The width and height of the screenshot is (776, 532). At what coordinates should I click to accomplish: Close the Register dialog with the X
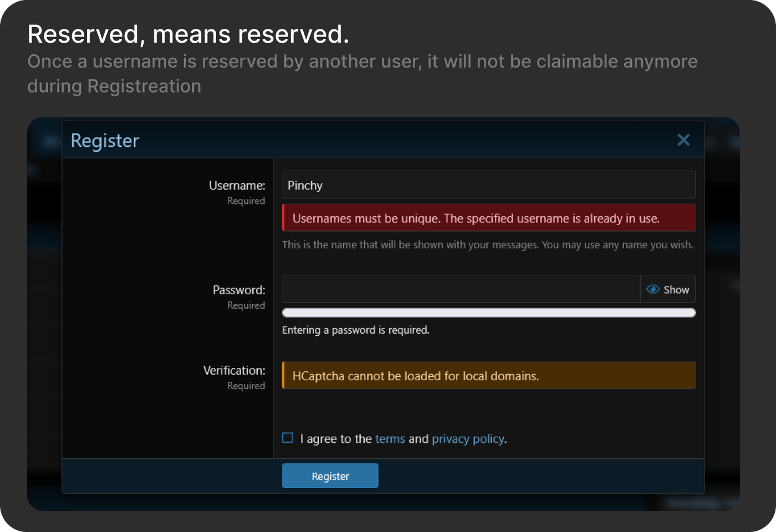click(x=683, y=140)
